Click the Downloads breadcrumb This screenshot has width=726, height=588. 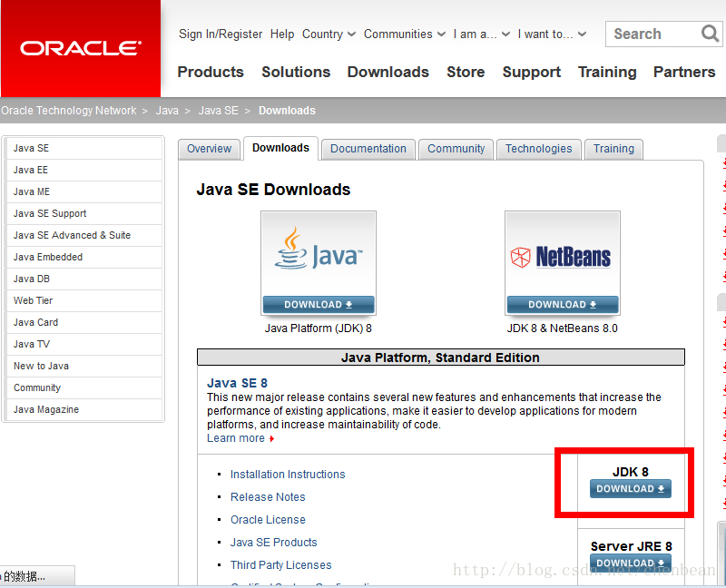[x=287, y=111]
